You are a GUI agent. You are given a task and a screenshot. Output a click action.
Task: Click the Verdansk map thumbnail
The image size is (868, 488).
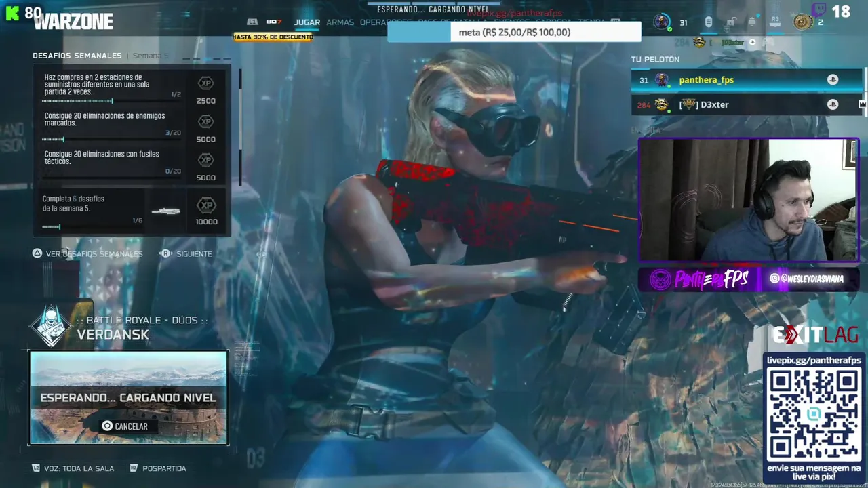(x=128, y=398)
